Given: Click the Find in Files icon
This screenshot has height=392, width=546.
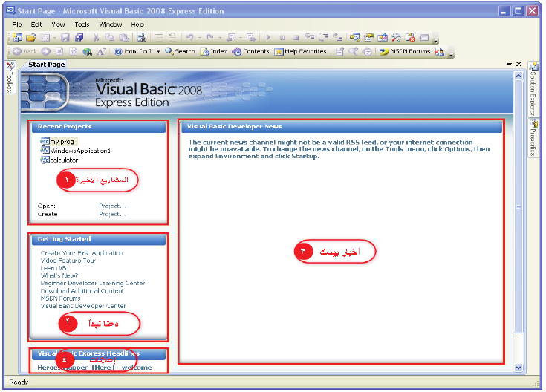Looking at the screenshot, I should [x=141, y=37].
